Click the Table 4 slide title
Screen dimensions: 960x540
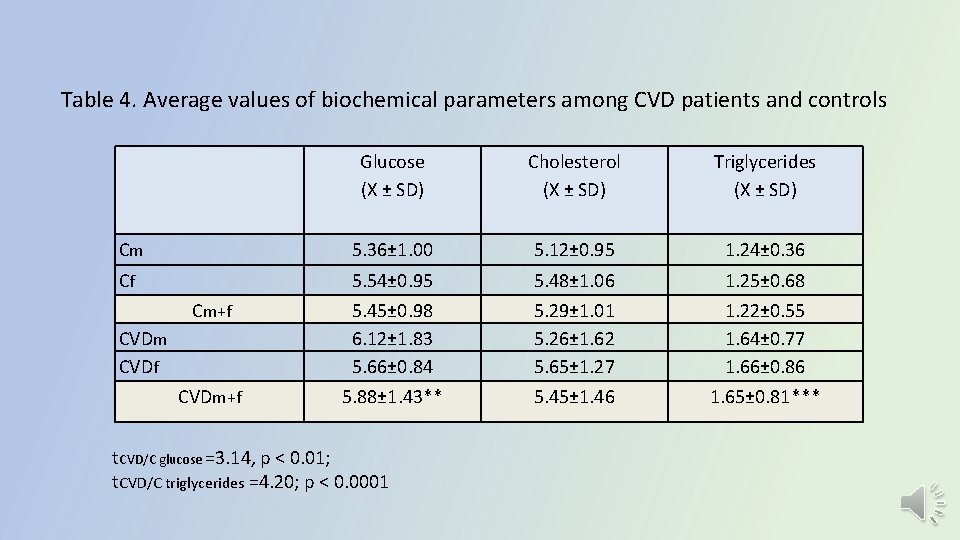[473, 100]
